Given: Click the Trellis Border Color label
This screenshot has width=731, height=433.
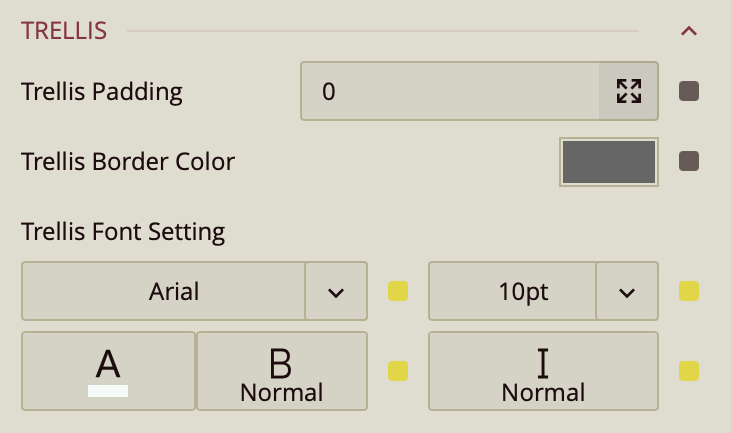Looking at the screenshot, I should coord(128,161).
